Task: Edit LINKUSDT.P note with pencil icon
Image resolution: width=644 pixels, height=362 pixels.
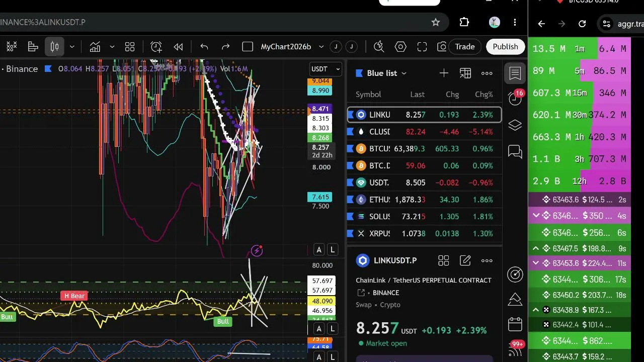Action: tap(465, 260)
